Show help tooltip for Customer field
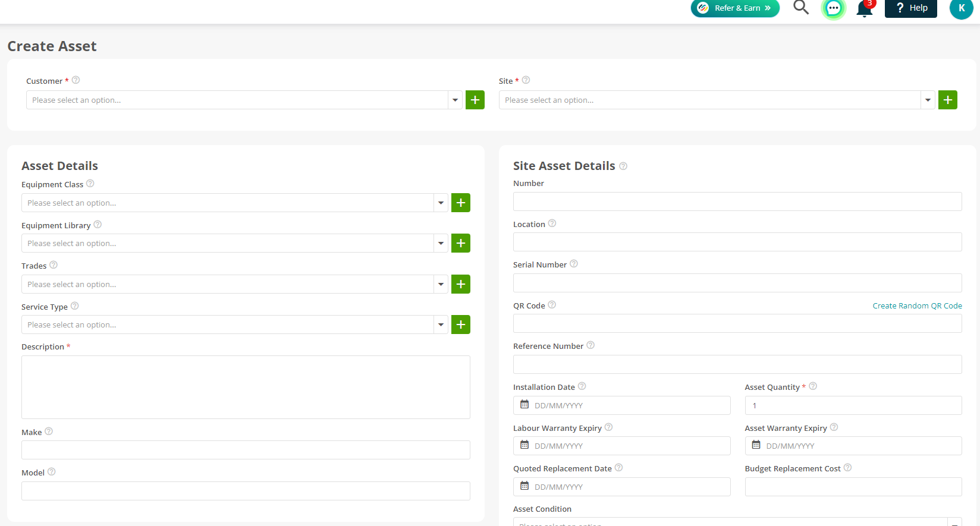 coord(76,80)
